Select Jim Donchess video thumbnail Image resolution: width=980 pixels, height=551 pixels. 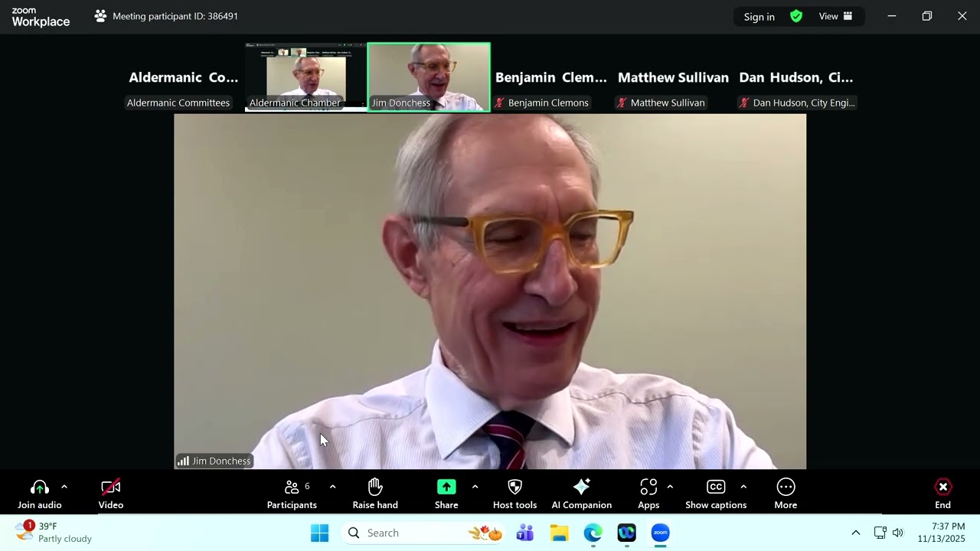click(x=429, y=77)
